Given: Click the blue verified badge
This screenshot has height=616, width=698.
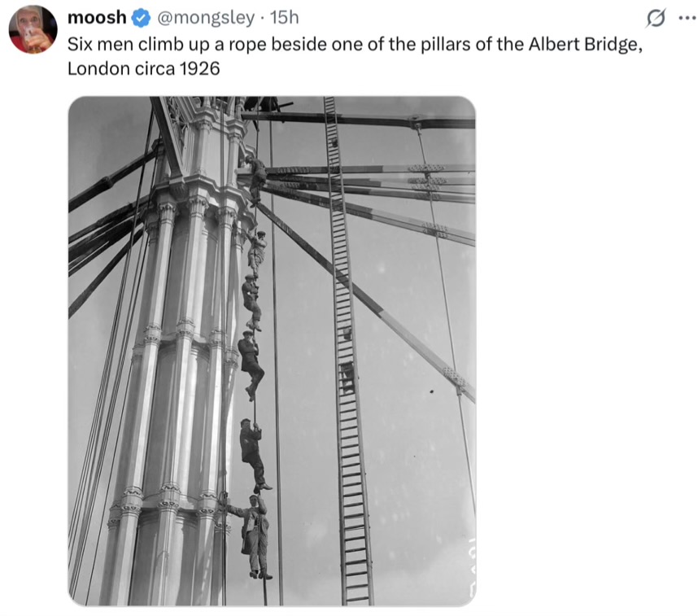Looking at the screenshot, I should [x=142, y=18].
